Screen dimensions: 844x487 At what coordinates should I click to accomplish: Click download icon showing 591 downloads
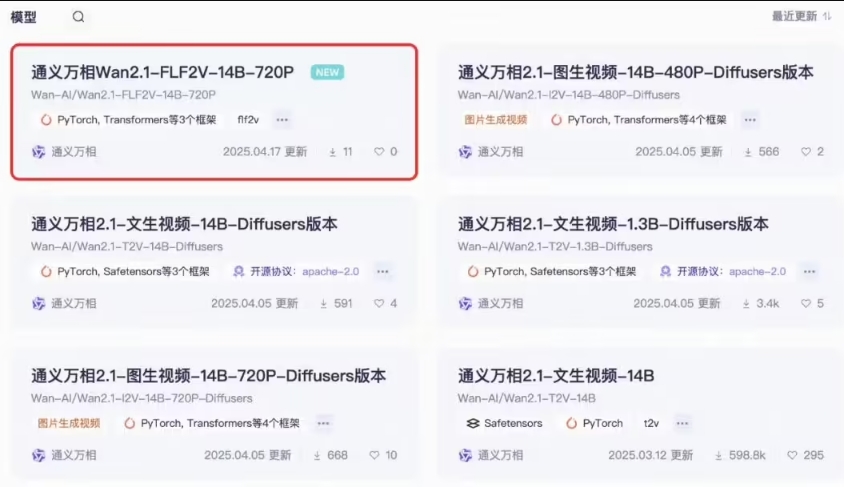[323, 304]
